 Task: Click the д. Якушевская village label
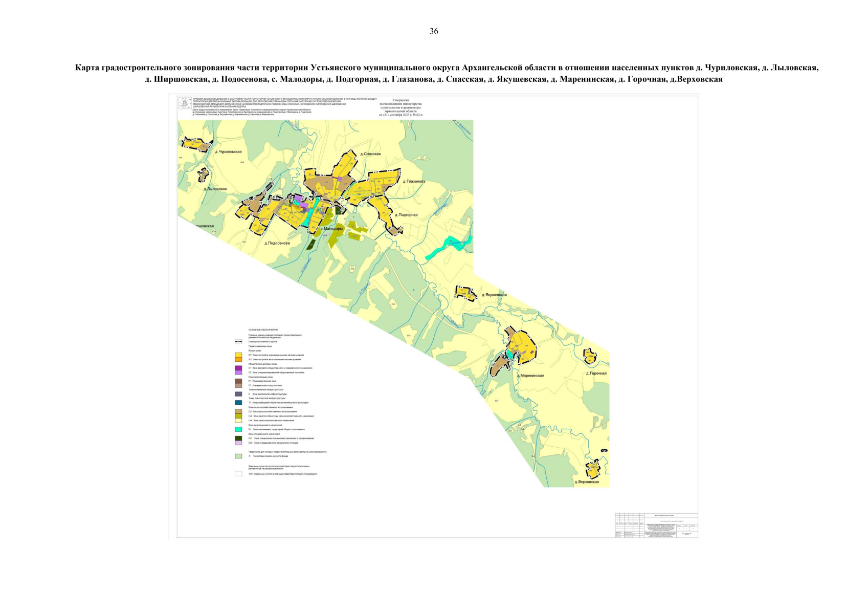(x=494, y=295)
